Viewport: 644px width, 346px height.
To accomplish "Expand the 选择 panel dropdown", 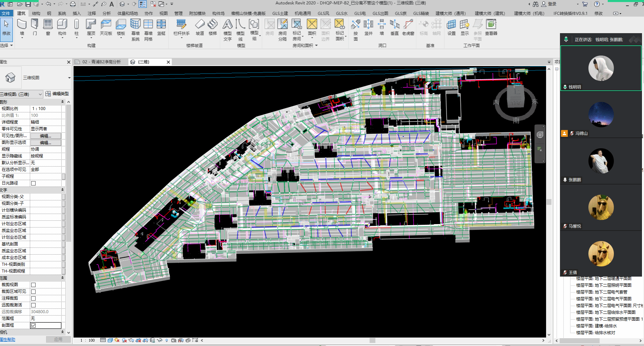I will [12, 45].
